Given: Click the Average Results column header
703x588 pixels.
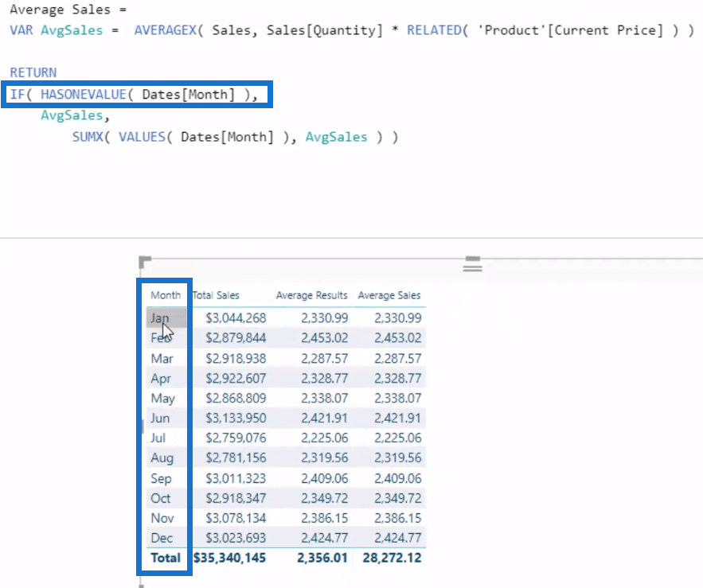Looking at the screenshot, I should pos(311,295).
